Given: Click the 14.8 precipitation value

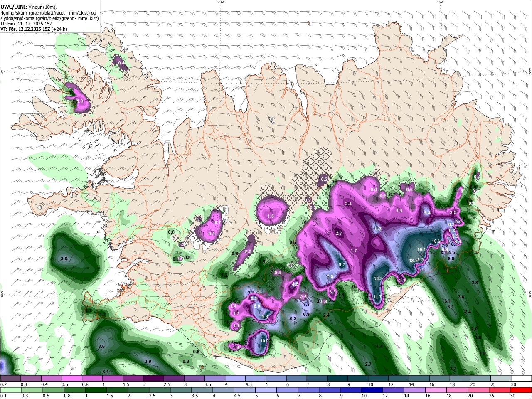Looking at the screenshot, I should coord(378,279).
